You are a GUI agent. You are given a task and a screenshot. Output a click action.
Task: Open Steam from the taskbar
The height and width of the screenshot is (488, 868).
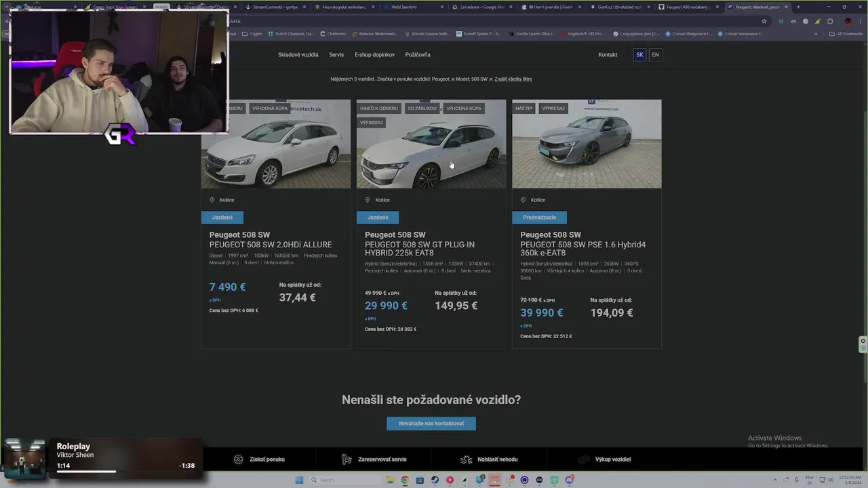434,480
